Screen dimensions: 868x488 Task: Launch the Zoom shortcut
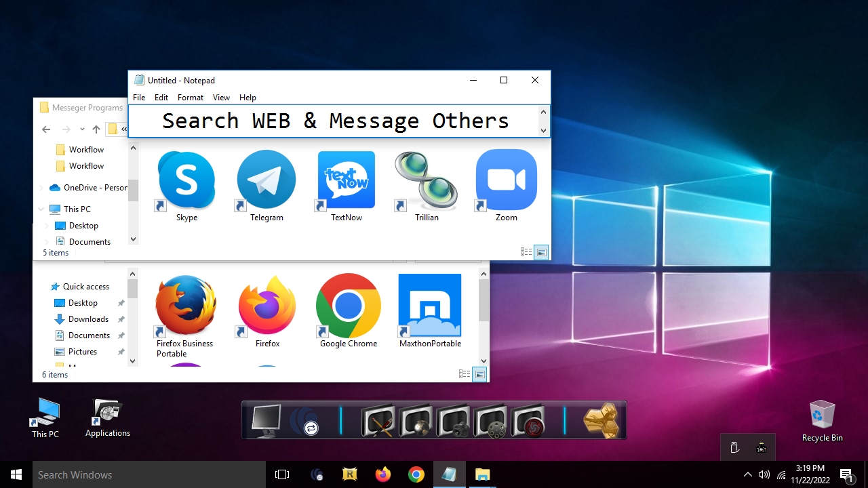pos(506,181)
